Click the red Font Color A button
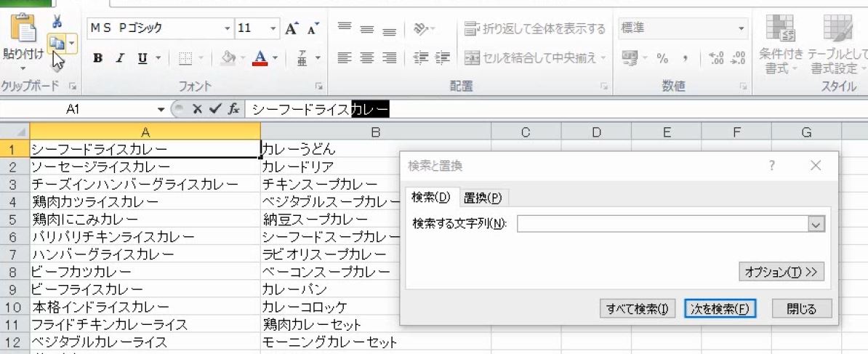868x354 pixels. pos(260,59)
